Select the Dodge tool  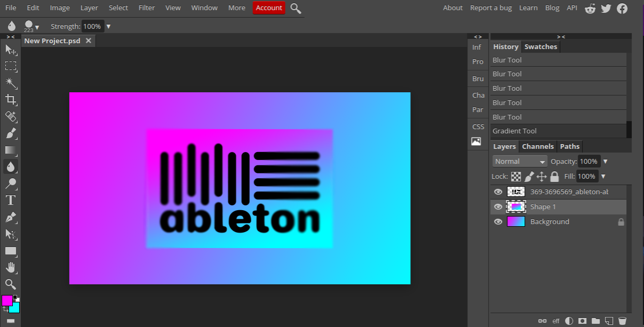click(10, 184)
